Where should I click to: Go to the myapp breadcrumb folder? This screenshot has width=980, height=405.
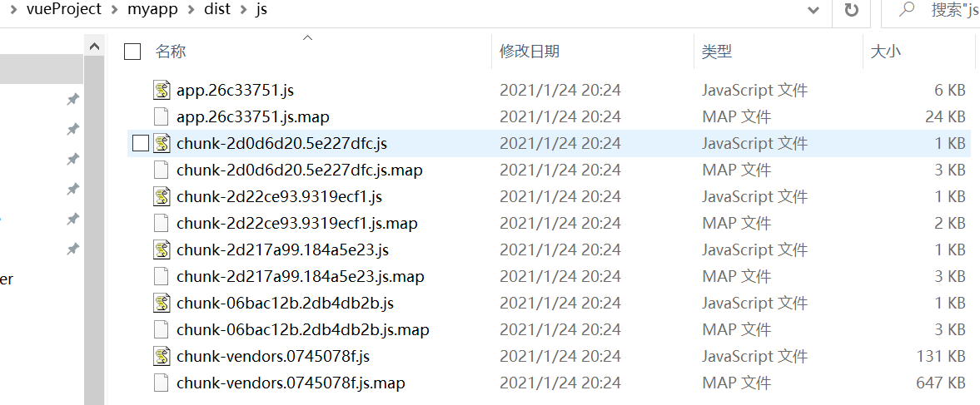[152, 9]
